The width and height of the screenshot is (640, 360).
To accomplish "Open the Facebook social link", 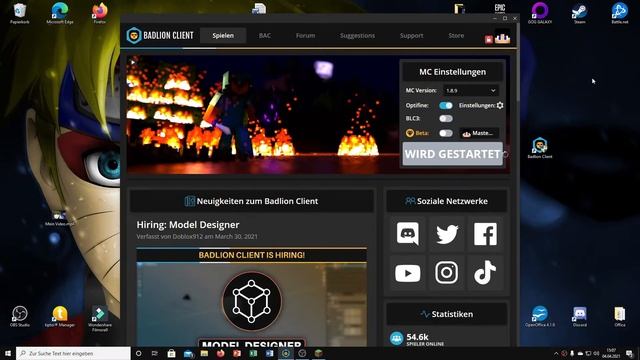I will (x=485, y=234).
